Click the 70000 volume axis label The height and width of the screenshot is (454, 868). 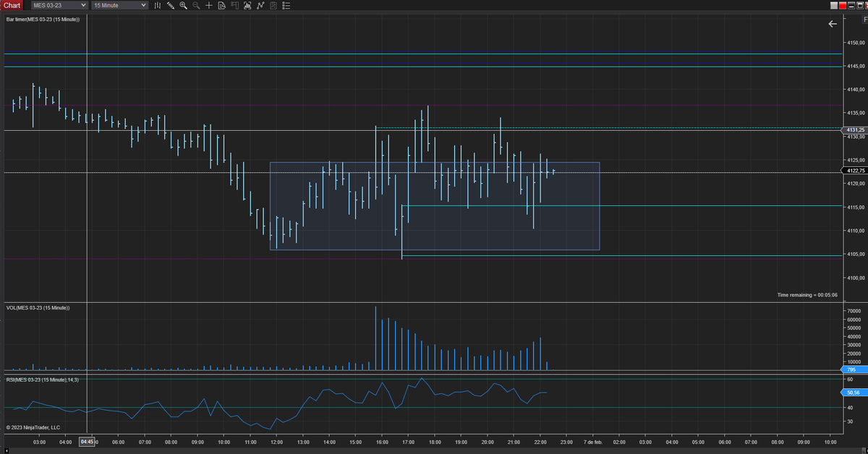point(854,311)
